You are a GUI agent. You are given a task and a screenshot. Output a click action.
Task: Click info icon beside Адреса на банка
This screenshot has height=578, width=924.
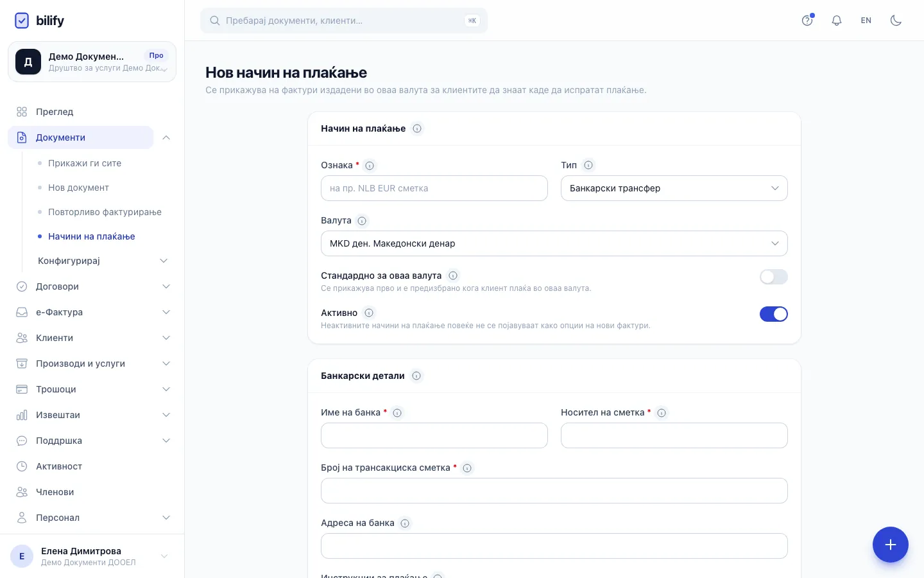405,523
